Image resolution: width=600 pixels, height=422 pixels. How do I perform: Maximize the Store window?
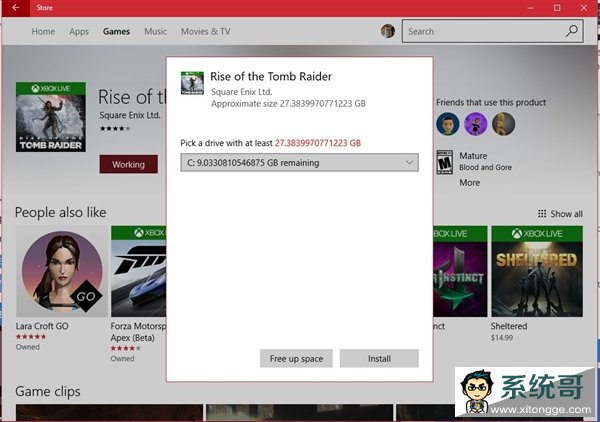557,8
